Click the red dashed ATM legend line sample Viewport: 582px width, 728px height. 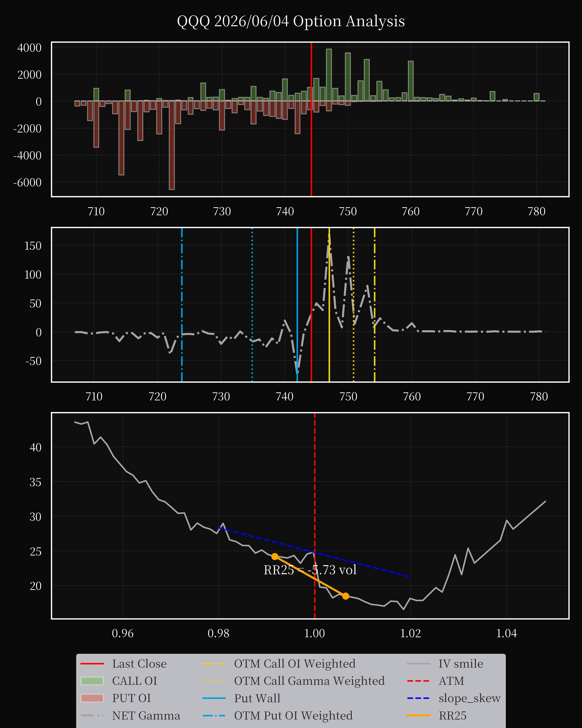tap(418, 681)
